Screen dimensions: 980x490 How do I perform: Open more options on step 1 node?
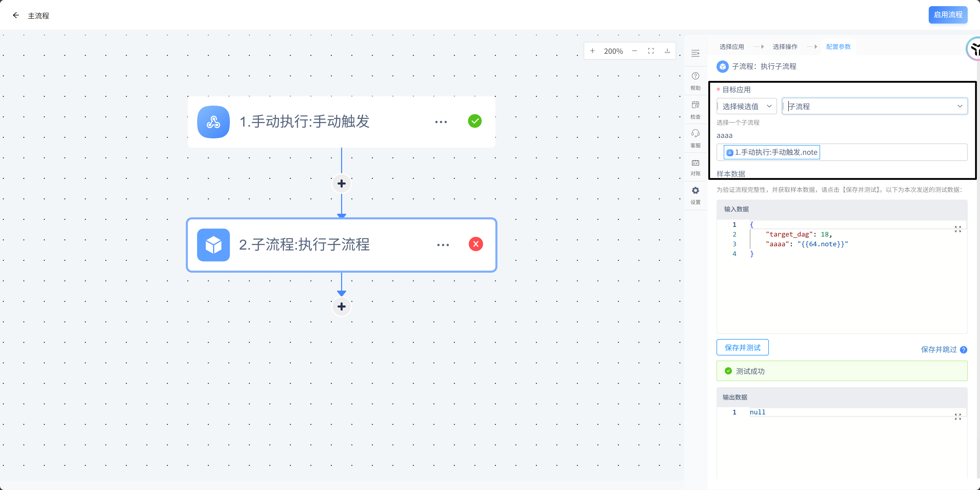point(441,122)
